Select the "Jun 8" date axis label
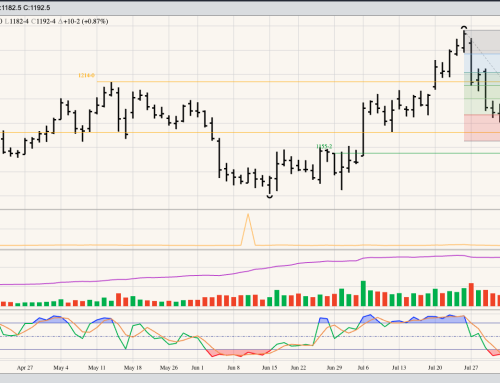The height and width of the screenshot is (383, 500). click(x=233, y=368)
